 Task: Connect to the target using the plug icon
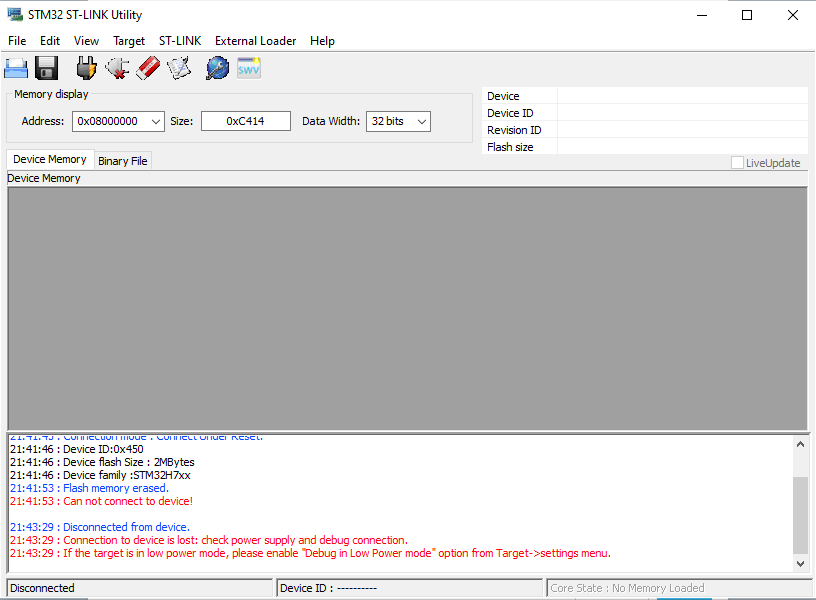coord(86,68)
